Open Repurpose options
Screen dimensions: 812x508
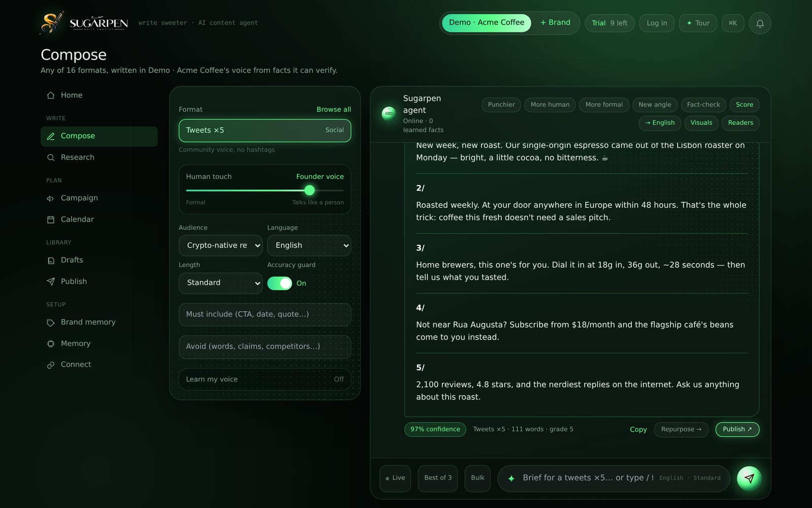click(x=681, y=429)
